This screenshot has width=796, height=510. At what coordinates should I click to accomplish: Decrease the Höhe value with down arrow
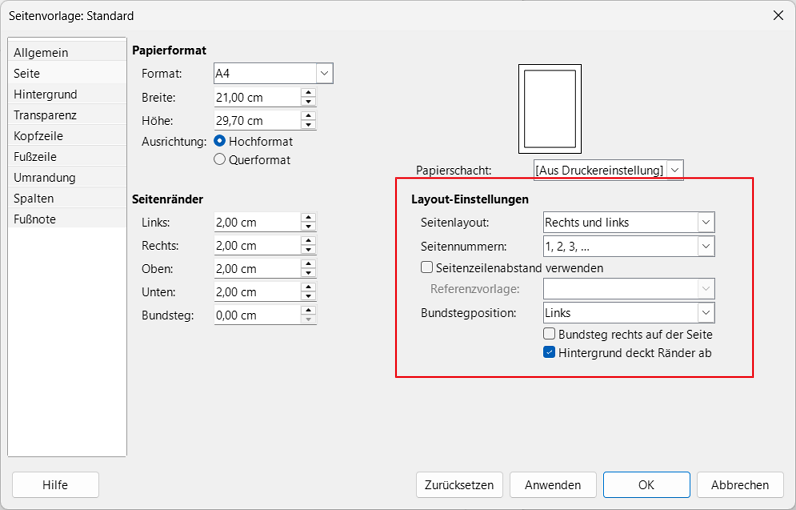309,125
